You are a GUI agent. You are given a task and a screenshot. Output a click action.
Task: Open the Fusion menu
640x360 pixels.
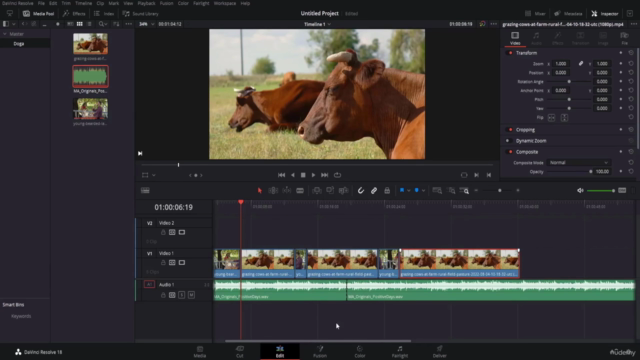[x=166, y=3]
